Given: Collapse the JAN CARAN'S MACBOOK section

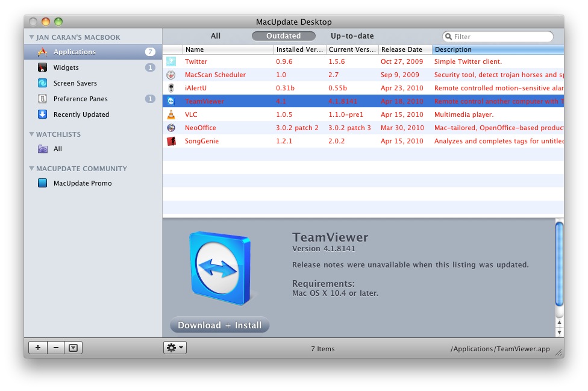Looking at the screenshot, I should point(32,37).
